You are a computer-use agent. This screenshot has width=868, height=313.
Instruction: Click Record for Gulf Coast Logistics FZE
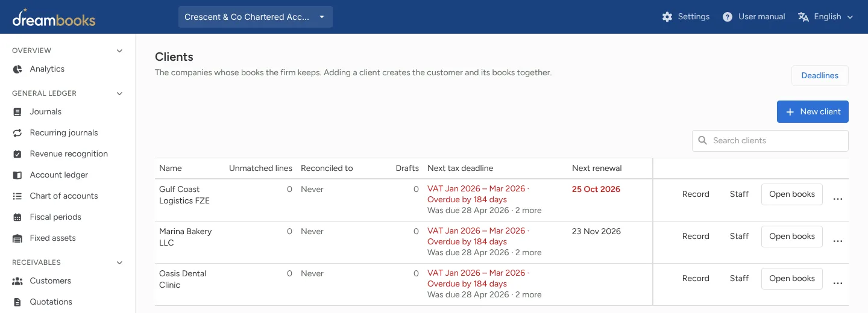696,194
